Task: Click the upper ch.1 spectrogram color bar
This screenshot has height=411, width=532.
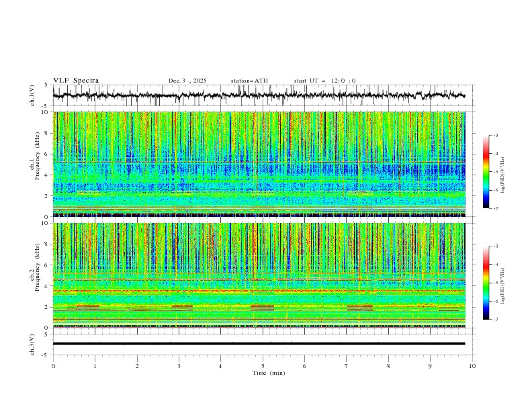Action: coord(486,172)
